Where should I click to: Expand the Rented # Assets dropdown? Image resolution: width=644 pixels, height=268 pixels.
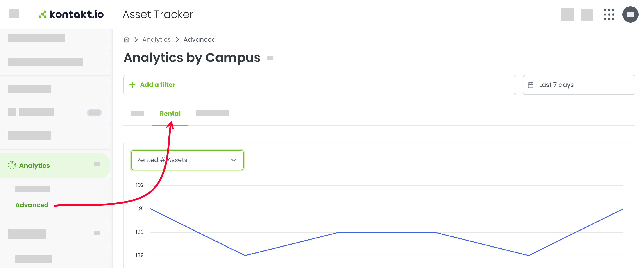pos(187,160)
